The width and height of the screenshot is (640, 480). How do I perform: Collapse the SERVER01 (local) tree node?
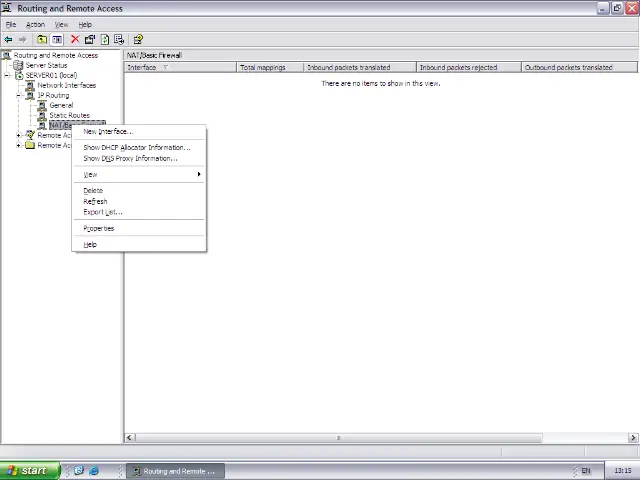[x=8, y=75]
